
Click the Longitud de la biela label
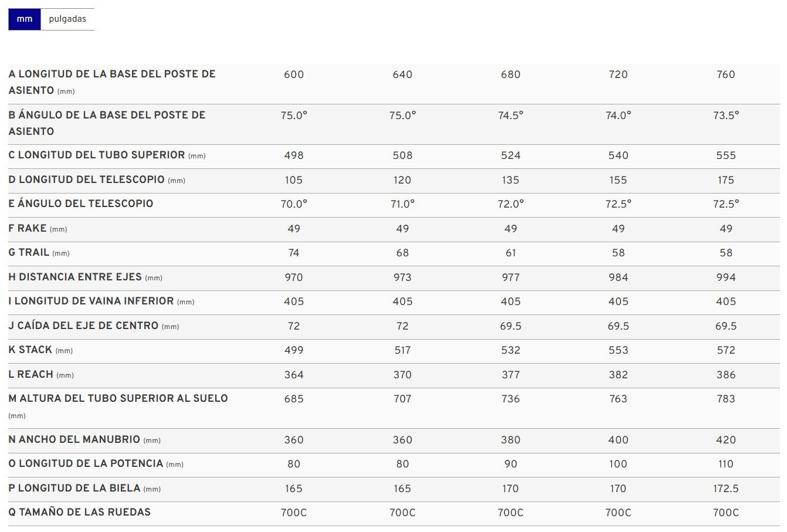(84, 489)
